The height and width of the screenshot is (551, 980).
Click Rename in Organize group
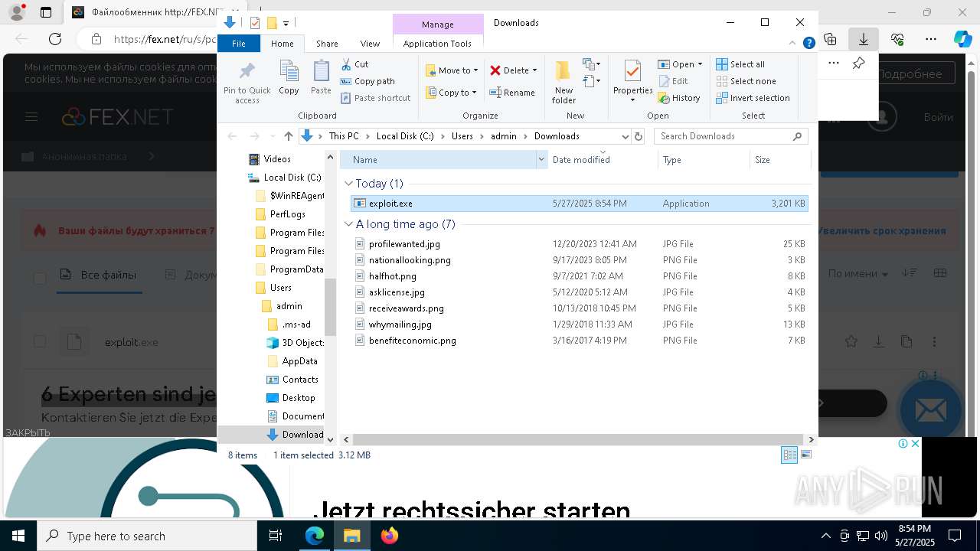coord(512,93)
